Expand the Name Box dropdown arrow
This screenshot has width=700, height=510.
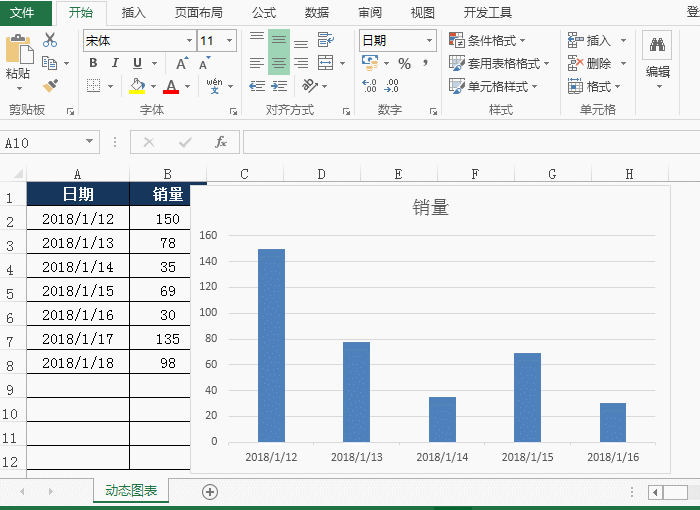90,142
